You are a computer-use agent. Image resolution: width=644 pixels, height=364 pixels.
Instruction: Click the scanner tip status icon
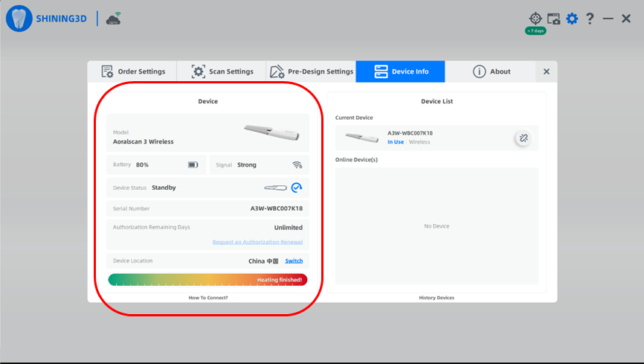275,188
